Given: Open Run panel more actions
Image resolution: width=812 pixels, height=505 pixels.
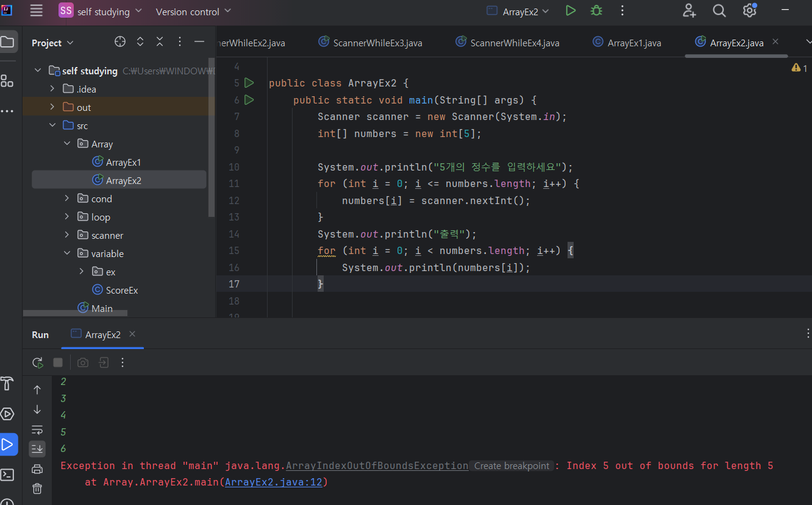Looking at the screenshot, I should (123, 362).
